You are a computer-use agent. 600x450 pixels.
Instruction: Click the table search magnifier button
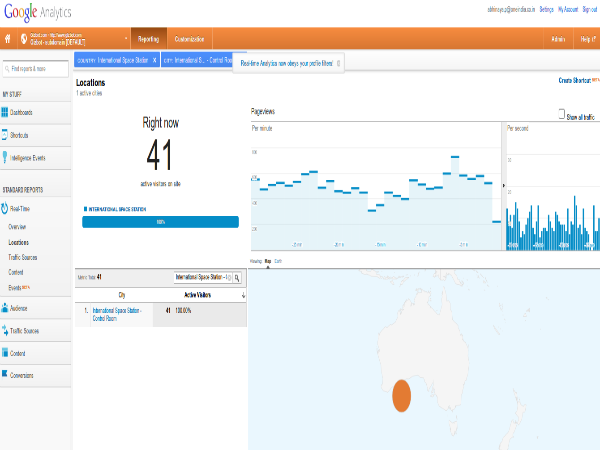click(237, 277)
